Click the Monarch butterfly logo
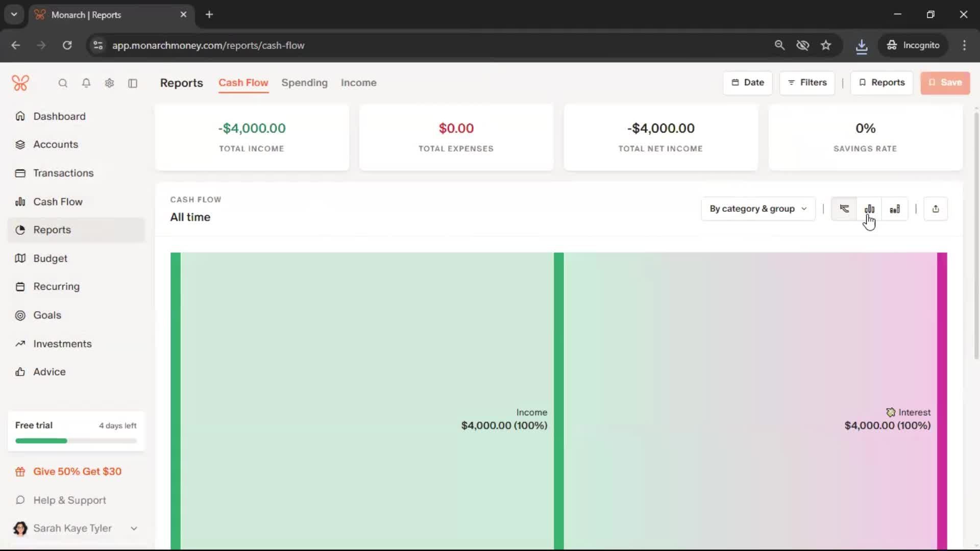This screenshot has width=980, height=551. [x=20, y=83]
